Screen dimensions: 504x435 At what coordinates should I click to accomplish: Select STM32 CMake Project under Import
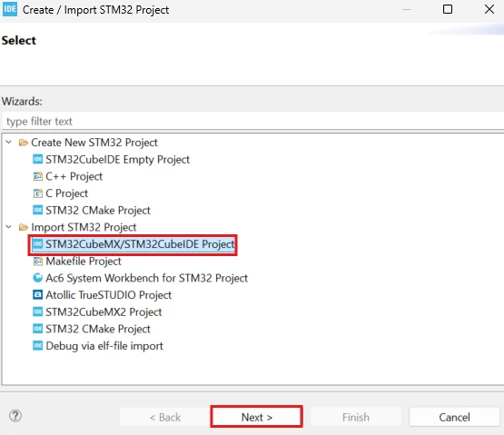click(98, 329)
